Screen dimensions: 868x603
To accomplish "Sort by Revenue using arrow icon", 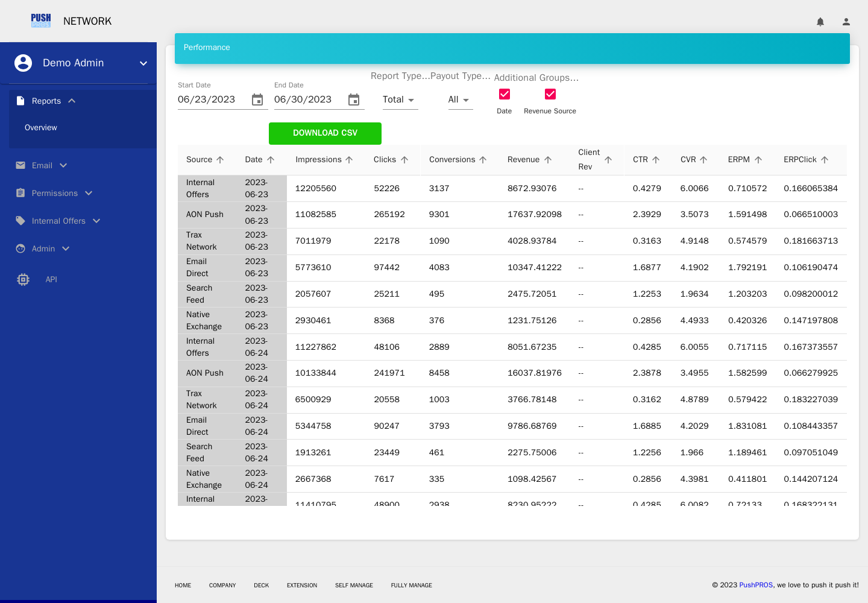I will [x=548, y=160].
